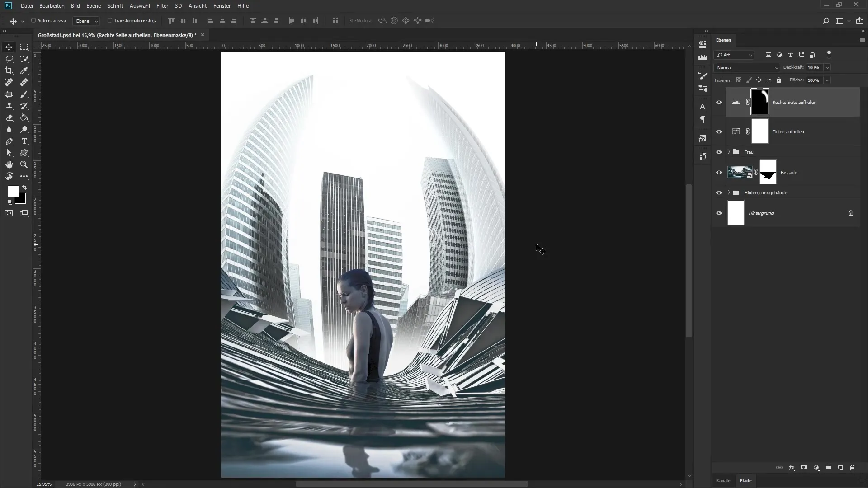The height and width of the screenshot is (488, 868).
Task: Select the Paint Bucket tool
Action: 24,117
